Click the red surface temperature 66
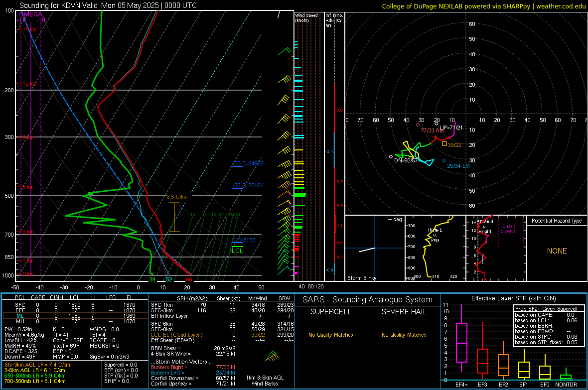The height and width of the screenshot is (390, 588). click(x=189, y=279)
